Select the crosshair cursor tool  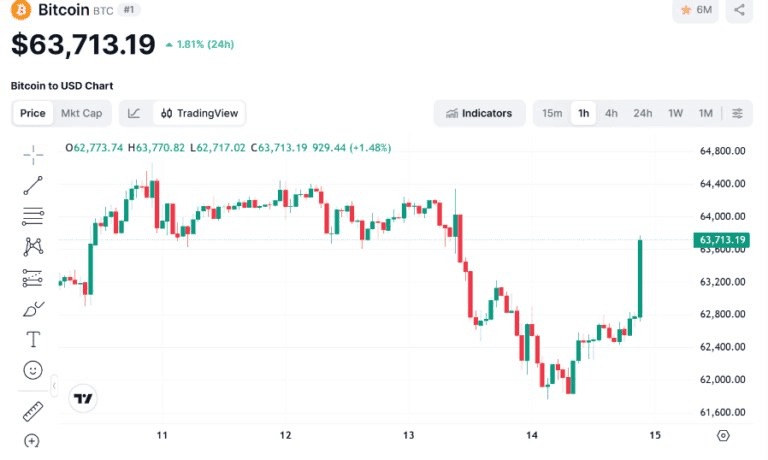point(33,155)
